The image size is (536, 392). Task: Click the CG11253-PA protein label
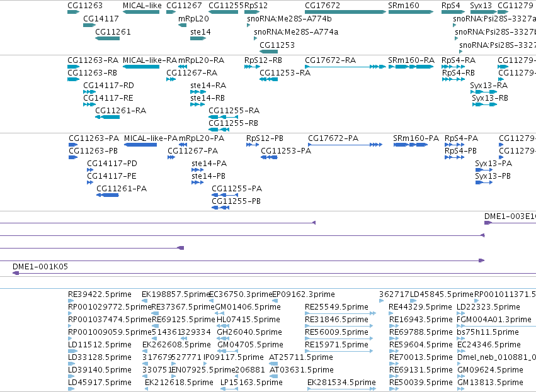click(x=286, y=151)
